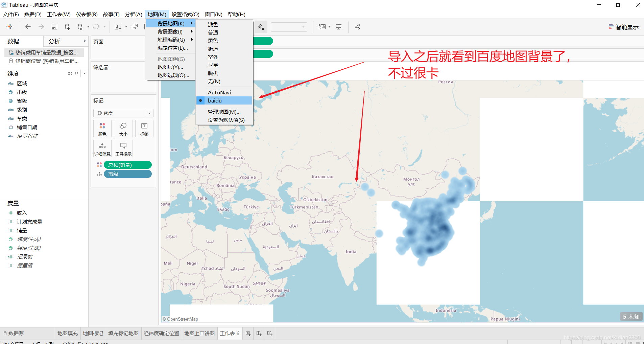Screen dimensions: 644x344
Task: Click the dimensions view-as-list icon
Action: (x=70, y=73)
